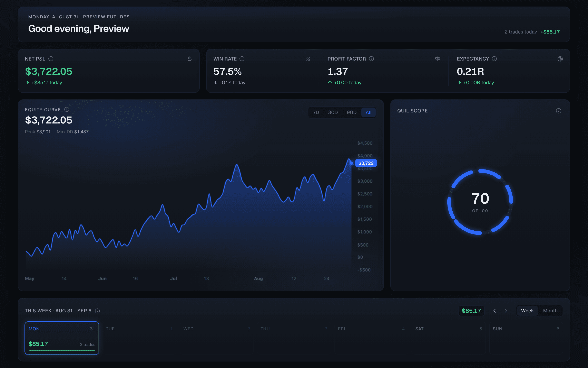Open the Expectancy info icon

coord(494,59)
